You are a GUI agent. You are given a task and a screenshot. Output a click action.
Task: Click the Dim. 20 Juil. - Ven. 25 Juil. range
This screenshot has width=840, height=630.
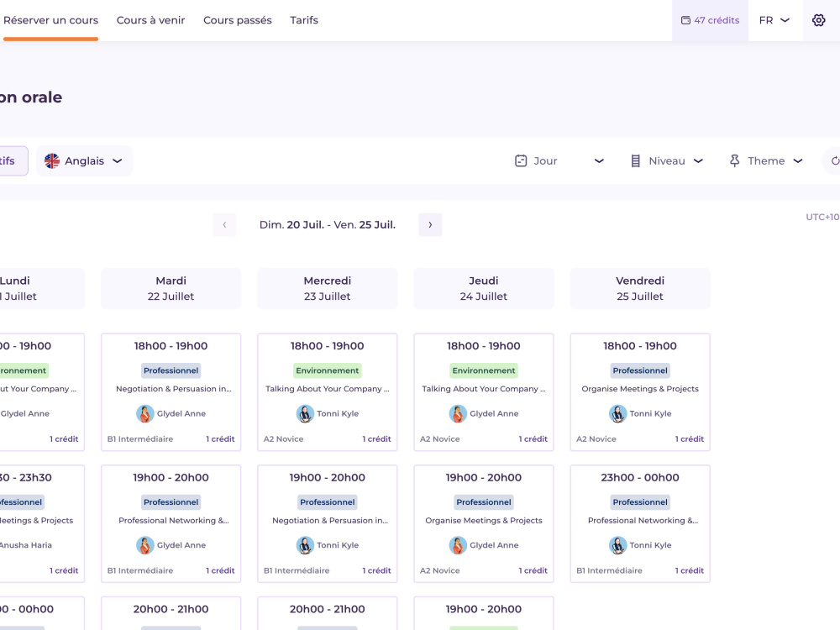[x=328, y=224]
